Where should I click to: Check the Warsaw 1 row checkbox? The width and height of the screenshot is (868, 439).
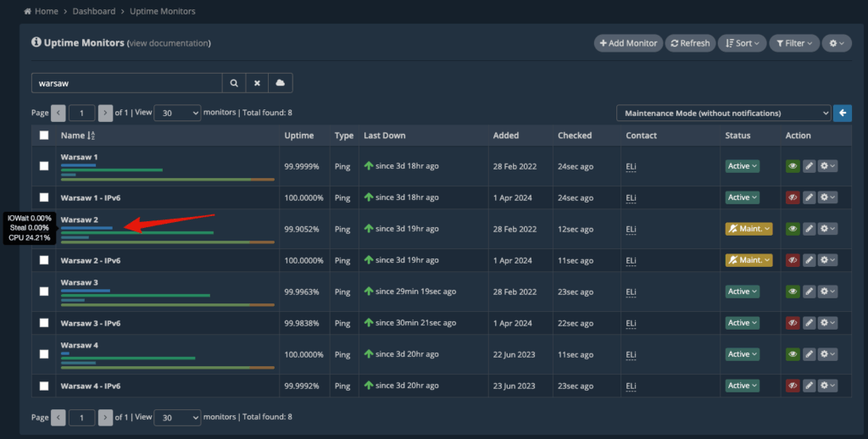(44, 166)
